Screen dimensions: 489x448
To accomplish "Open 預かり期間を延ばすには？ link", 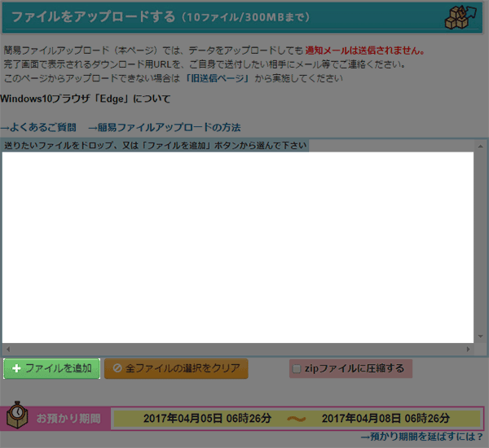I will click(421, 437).
